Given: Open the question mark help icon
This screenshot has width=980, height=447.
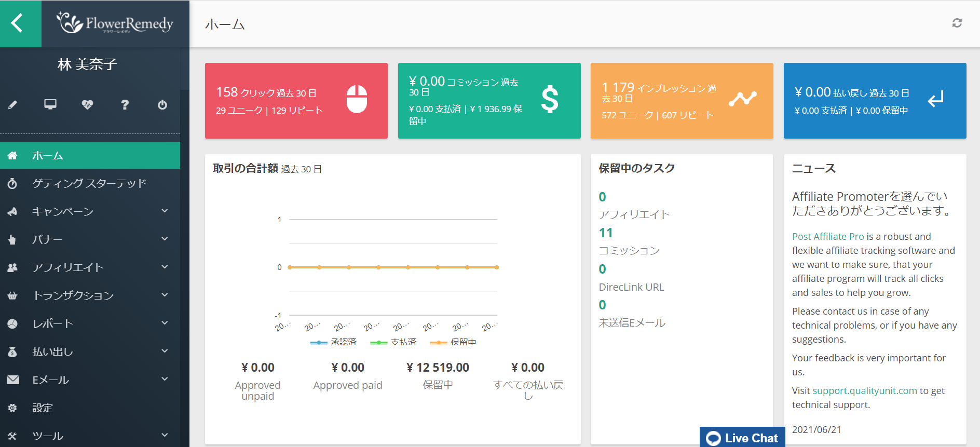Looking at the screenshot, I should pos(125,104).
